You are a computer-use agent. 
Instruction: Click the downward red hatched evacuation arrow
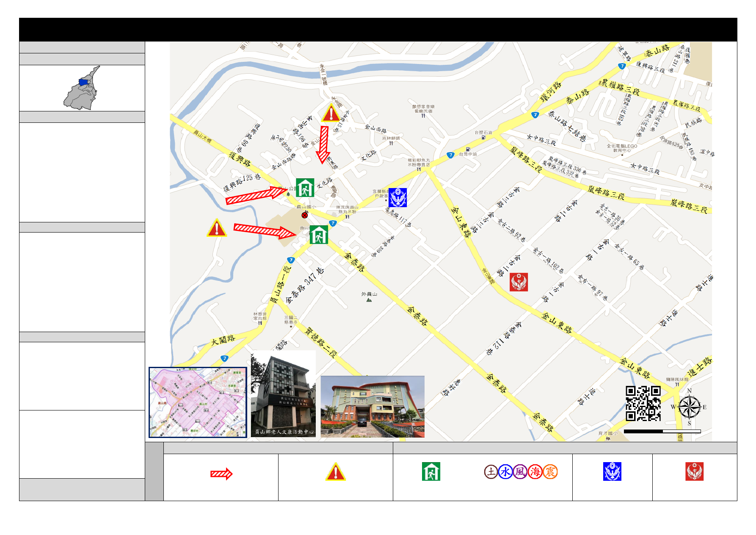(323, 144)
